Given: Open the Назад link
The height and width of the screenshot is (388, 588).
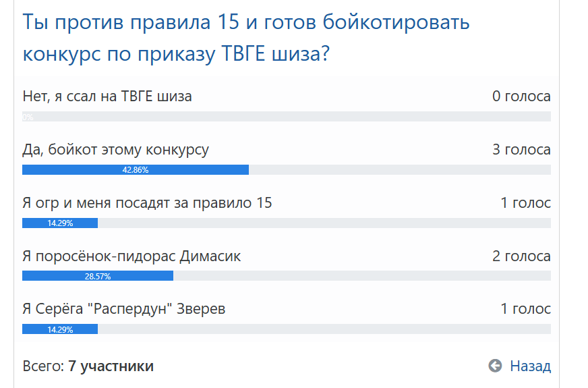Looking at the screenshot, I should (x=530, y=366).
